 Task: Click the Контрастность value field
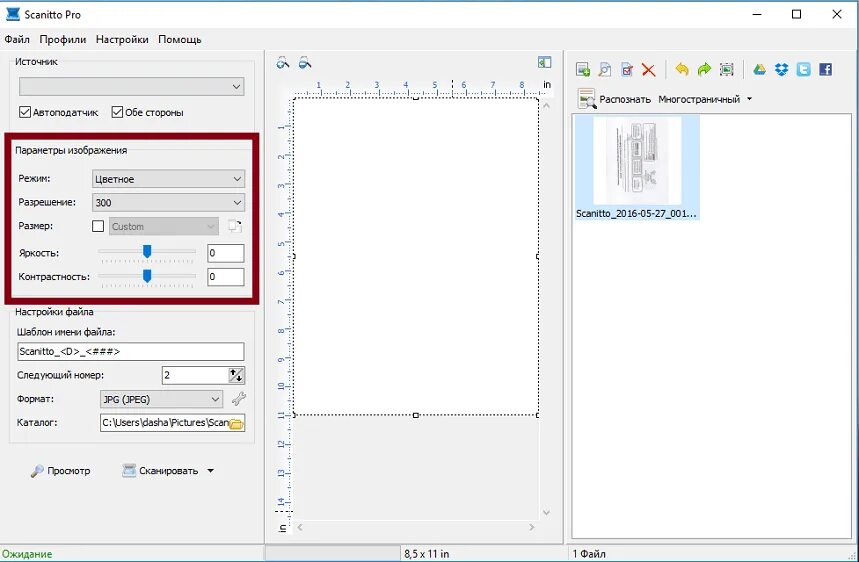(226, 277)
